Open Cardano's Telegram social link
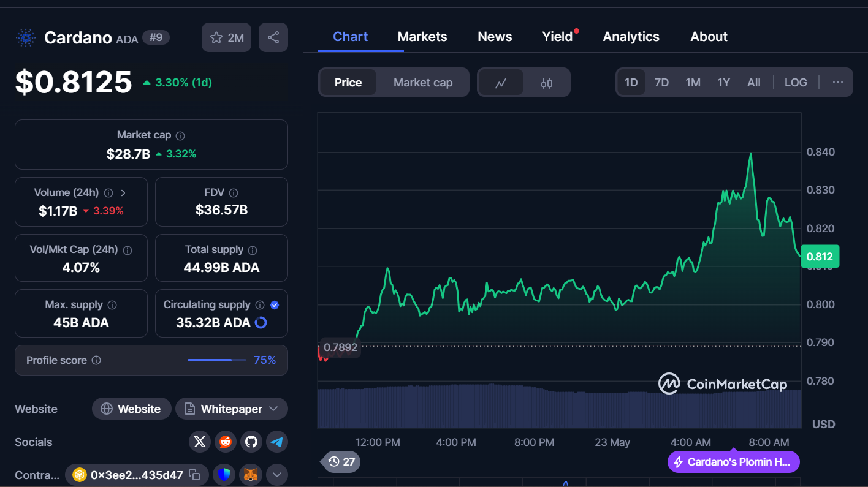Image resolution: width=868 pixels, height=487 pixels. (277, 442)
